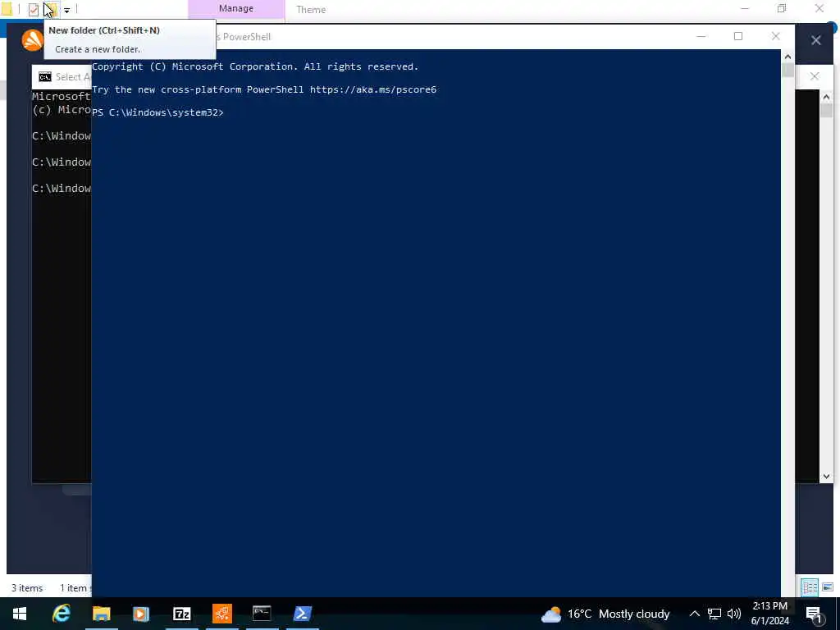Image resolution: width=840 pixels, height=630 pixels.
Task: Close the Avast window with X
Action: point(816,40)
